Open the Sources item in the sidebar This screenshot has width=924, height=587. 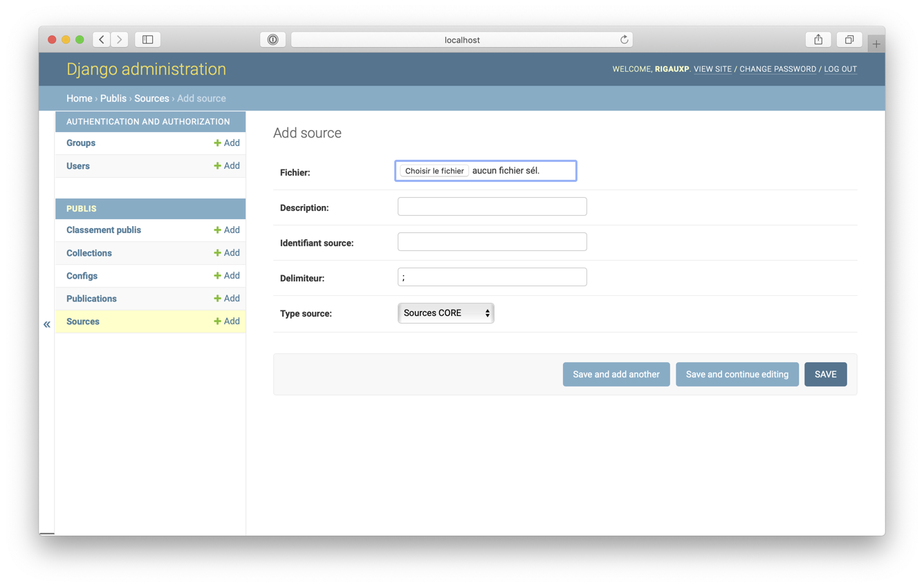[x=83, y=322]
